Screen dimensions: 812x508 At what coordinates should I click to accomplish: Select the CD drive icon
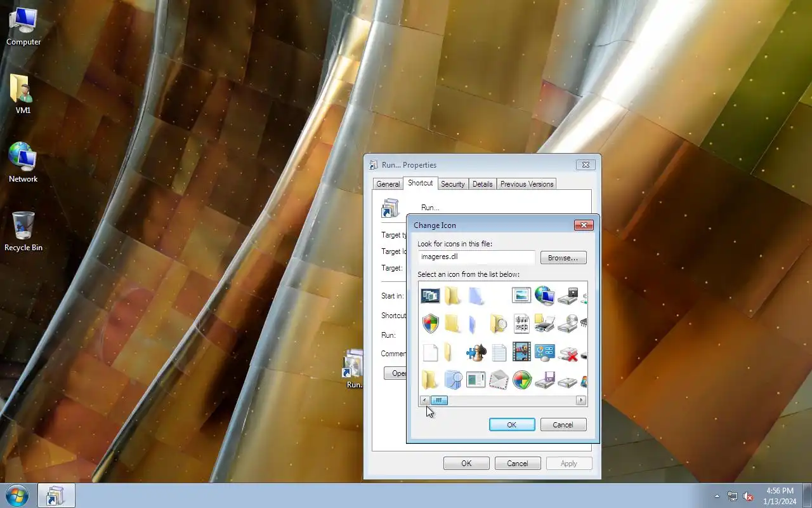tap(567, 323)
